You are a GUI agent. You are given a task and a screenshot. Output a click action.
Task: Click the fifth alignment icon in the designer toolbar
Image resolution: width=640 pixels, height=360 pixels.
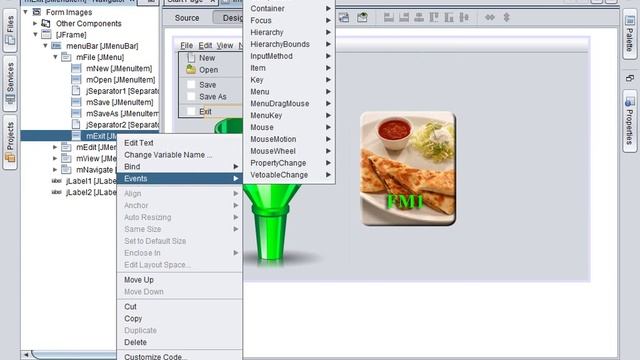pyautogui.click(x=449, y=17)
